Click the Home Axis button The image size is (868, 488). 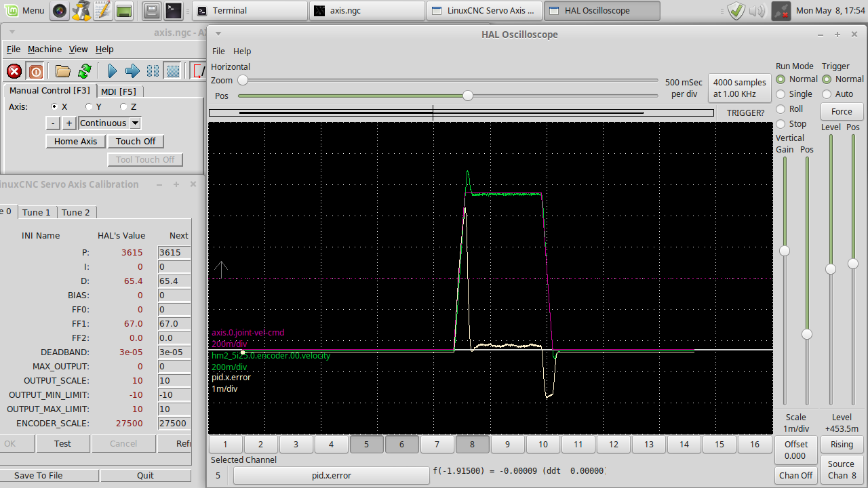pos(75,141)
